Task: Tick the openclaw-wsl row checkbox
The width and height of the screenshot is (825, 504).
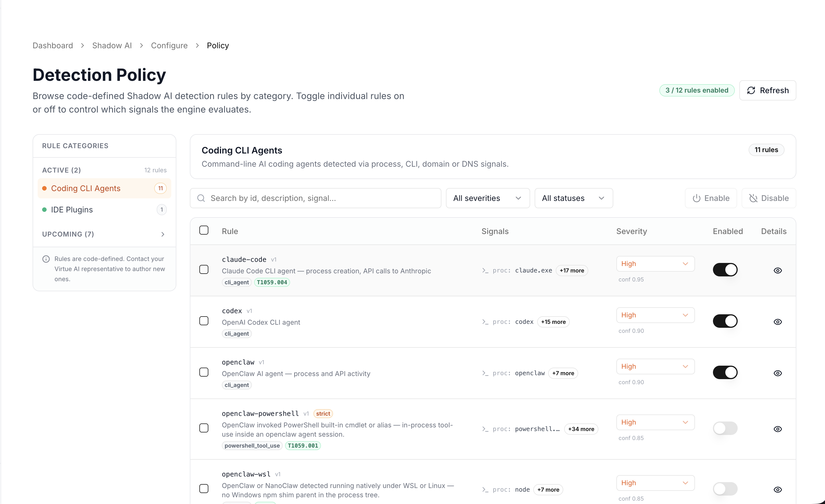Action: [204, 489]
